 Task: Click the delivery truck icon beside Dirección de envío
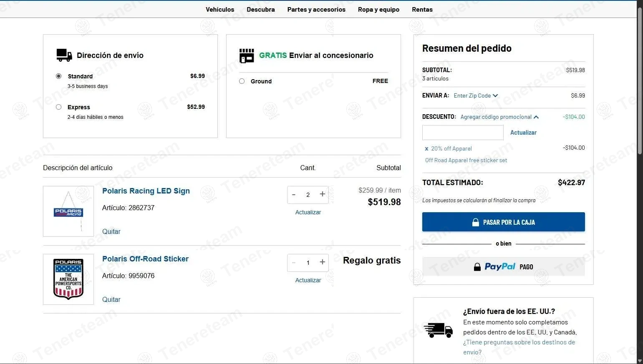[x=64, y=55]
